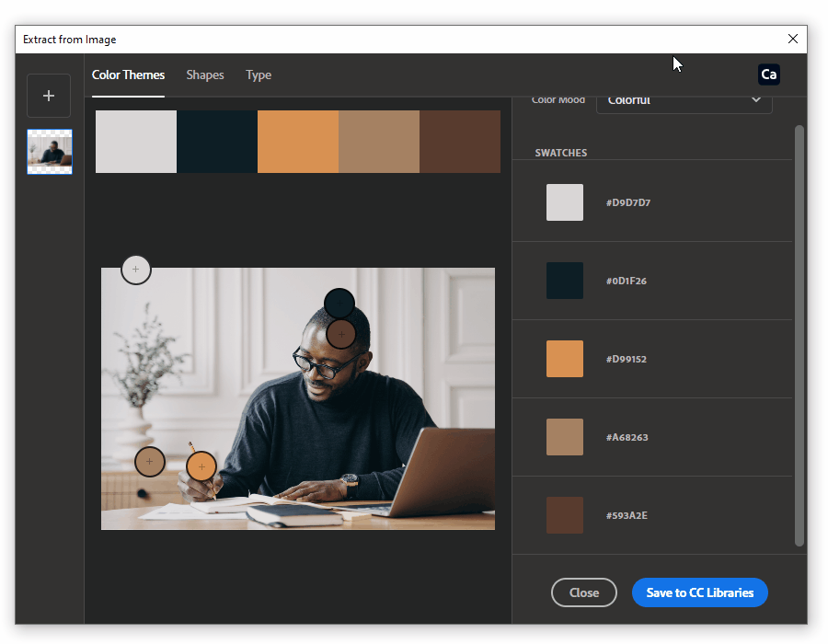Select the #D99152 swatch square
828x644 pixels.
565,359
